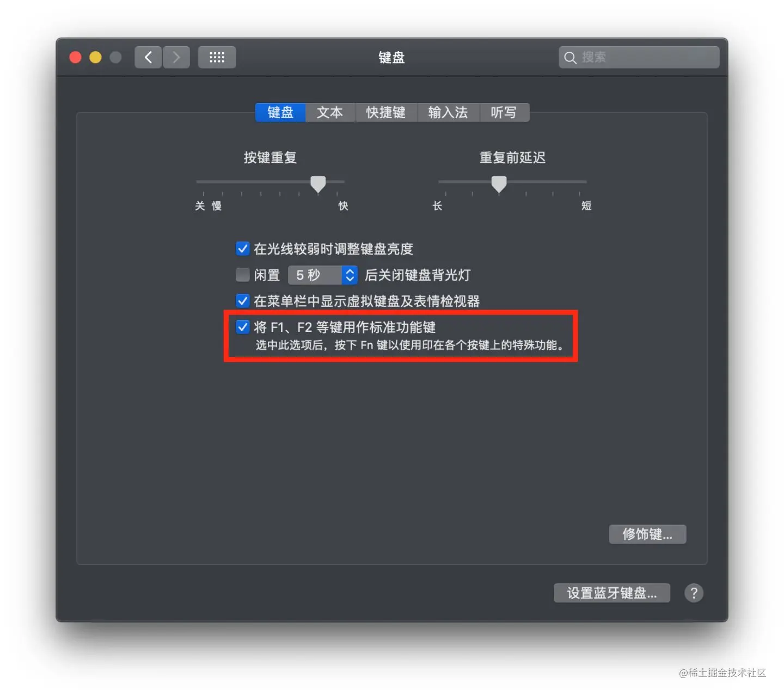Click the magnifier icon in search field

(x=570, y=58)
